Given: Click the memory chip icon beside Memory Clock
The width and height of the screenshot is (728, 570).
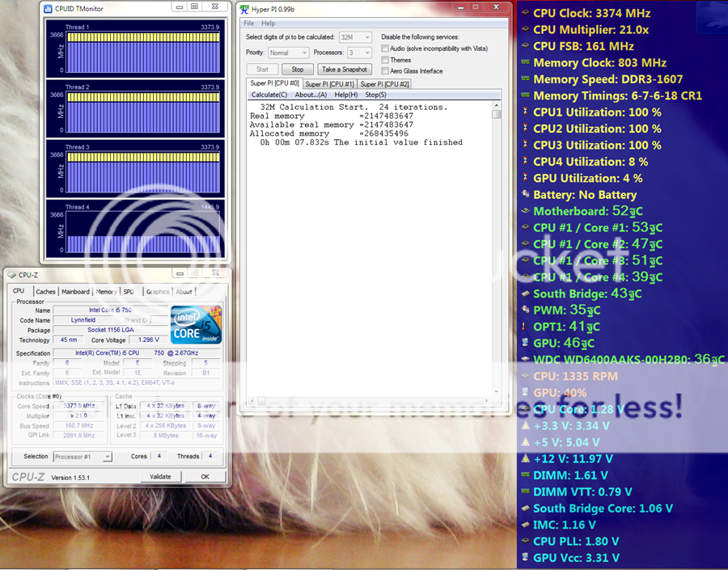Looking at the screenshot, I should point(524,62).
